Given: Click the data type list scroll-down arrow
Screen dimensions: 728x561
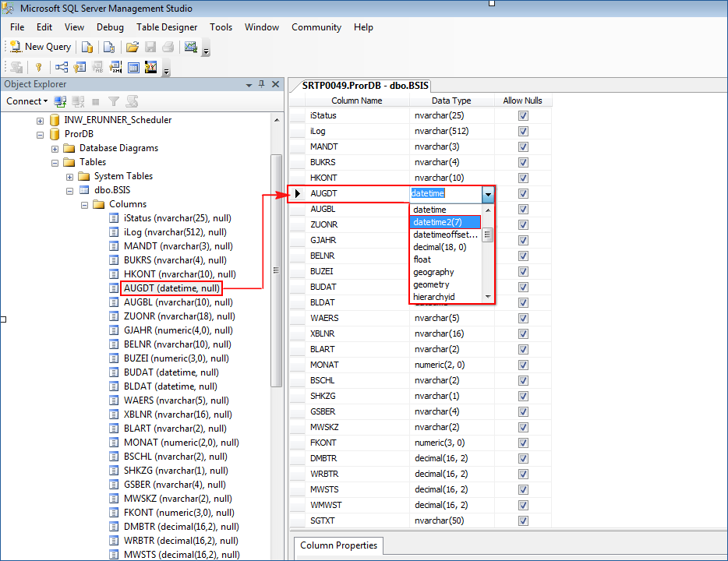Looking at the screenshot, I should (x=487, y=297).
